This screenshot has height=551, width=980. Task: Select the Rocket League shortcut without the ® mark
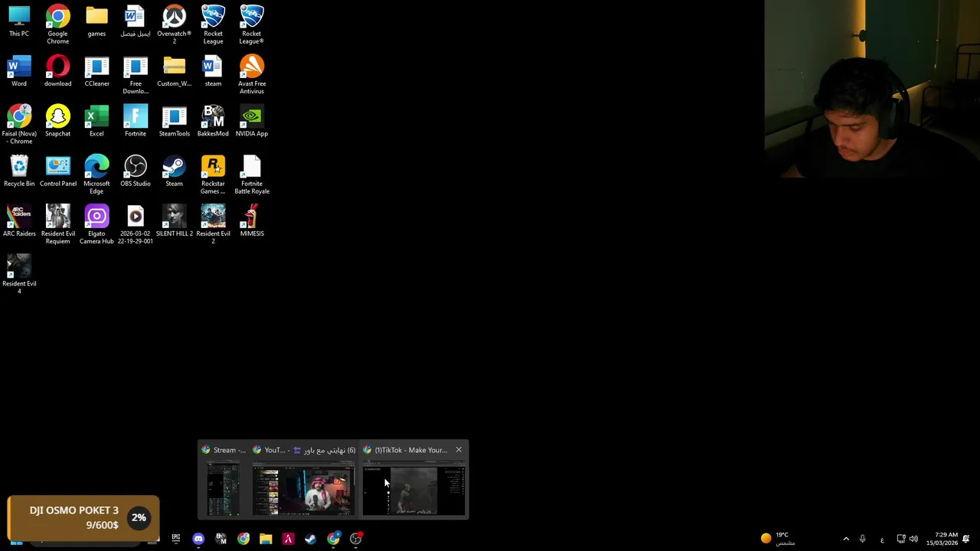click(x=213, y=24)
